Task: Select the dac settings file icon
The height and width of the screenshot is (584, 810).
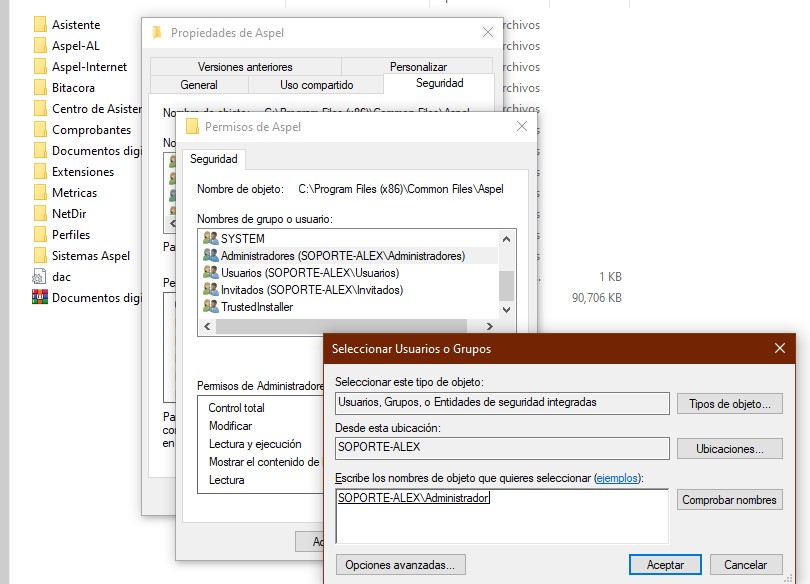Action: click(39, 277)
